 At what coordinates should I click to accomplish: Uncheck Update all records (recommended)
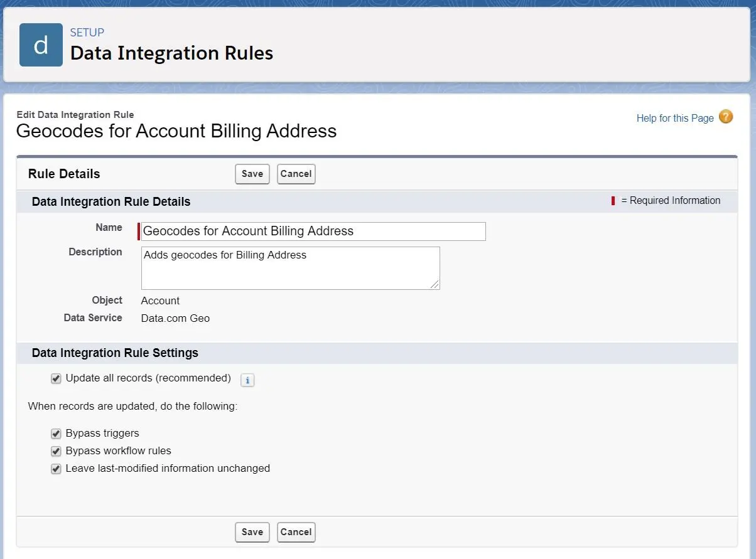point(56,378)
